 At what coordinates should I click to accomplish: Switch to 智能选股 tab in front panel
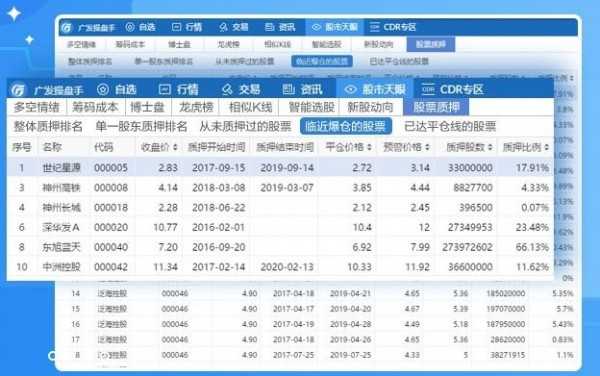(311, 107)
